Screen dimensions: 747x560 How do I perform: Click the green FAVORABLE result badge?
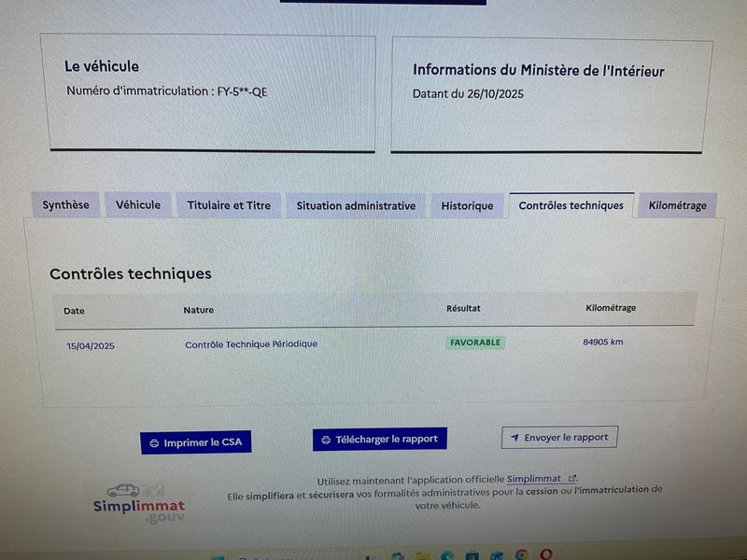click(x=475, y=343)
